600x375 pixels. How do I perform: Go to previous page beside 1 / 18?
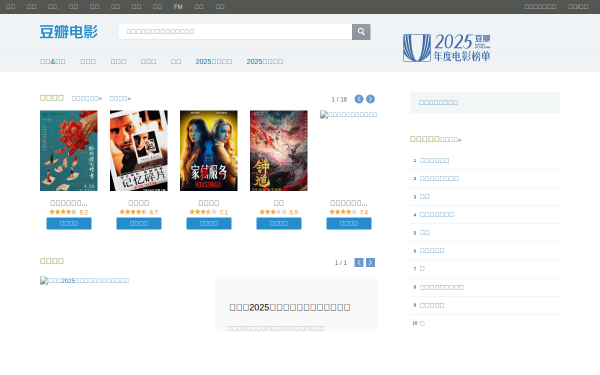pyautogui.click(x=359, y=99)
